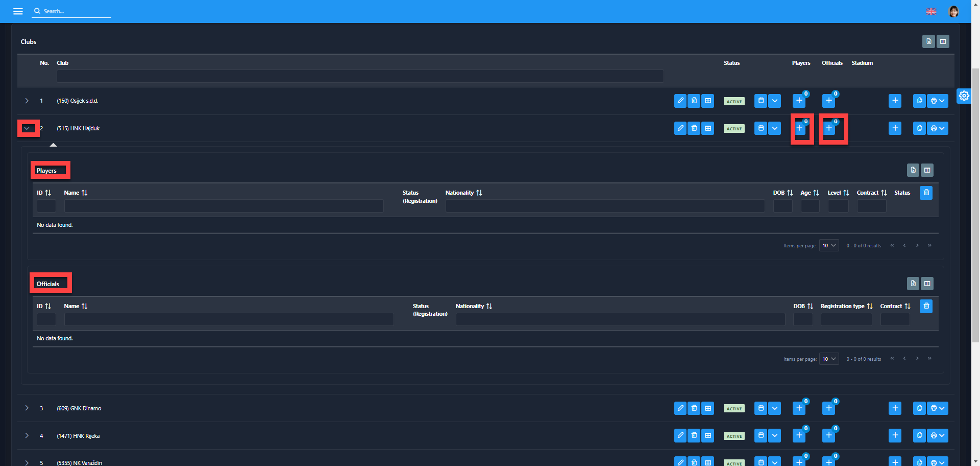This screenshot has height=466, width=980.
Task: Click the Club name filter field
Action: [x=360, y=77]
